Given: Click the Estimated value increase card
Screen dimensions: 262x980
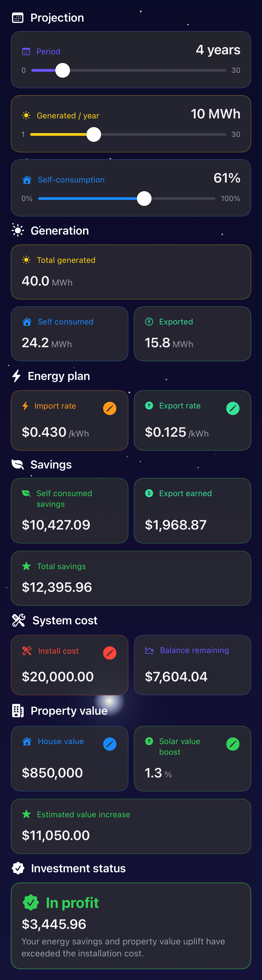Looking at the screenshot, I should (131, 826).
